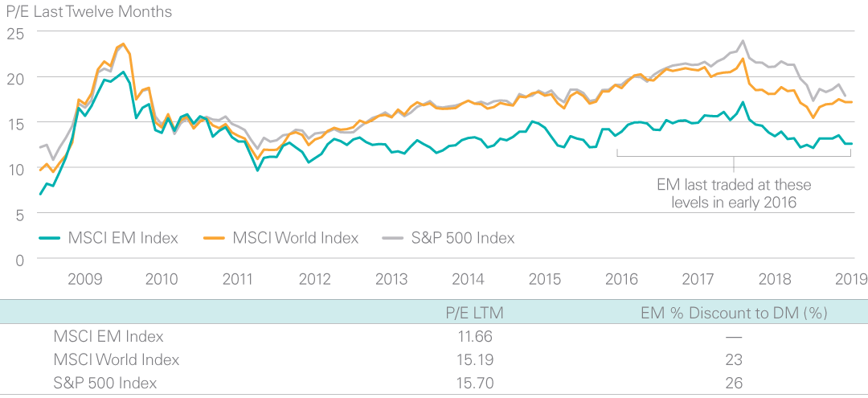
Task: Click the 15.70 value for S&P 500
Action: pyautogui.click(x=474, y=383)
